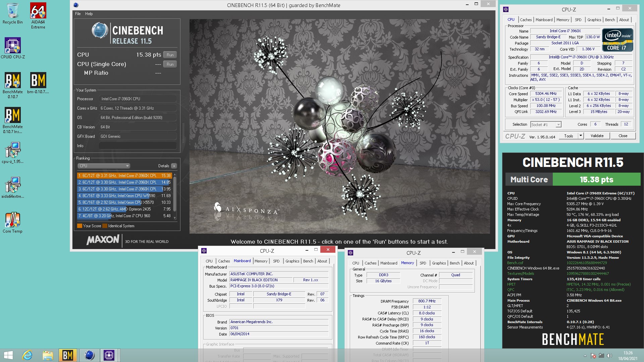Image resolution: width=644 pixels, height=362 pixels.
Task: Click the Windows Start button
Action: (x=8, y=355)
